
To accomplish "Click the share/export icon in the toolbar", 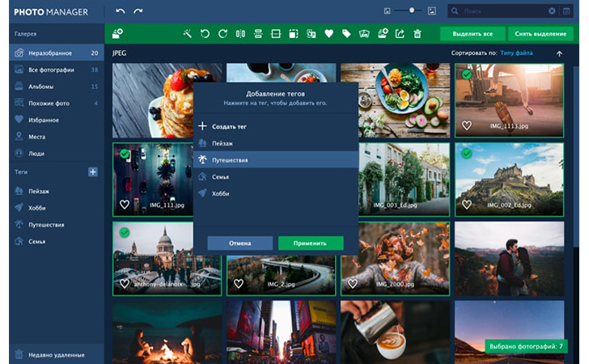I will tap(400, 34).
